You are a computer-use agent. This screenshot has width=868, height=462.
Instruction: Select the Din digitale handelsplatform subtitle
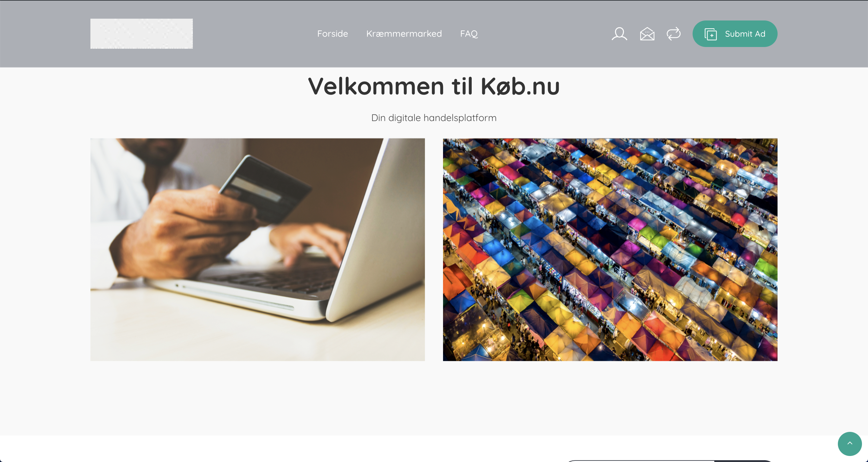point(434,118)
